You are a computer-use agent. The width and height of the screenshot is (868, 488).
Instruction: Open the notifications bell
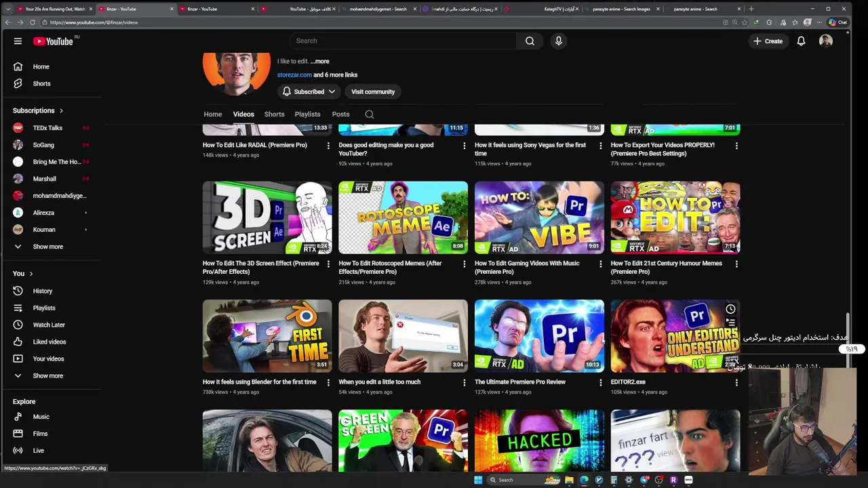801,41
